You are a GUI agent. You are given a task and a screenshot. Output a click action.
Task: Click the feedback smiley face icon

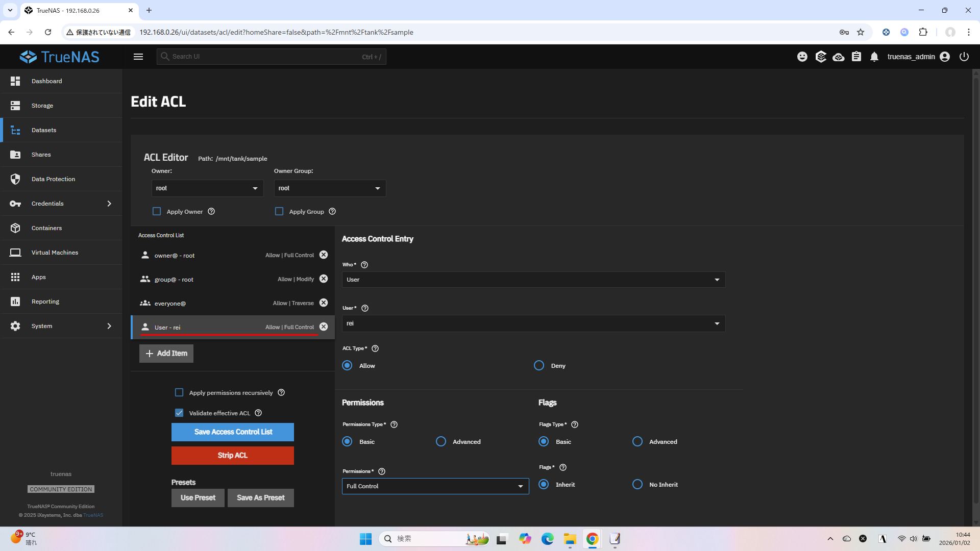click(x=802, y=57)
